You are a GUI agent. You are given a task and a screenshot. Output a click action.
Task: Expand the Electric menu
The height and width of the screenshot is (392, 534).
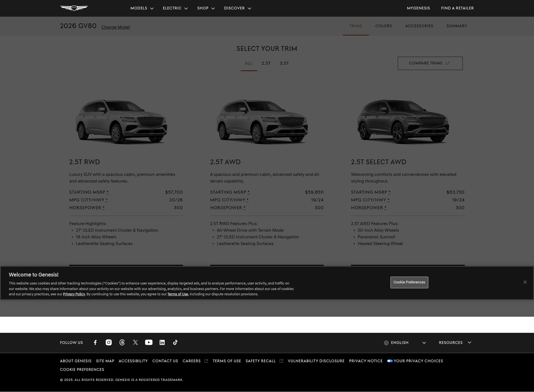coord(175,8)
